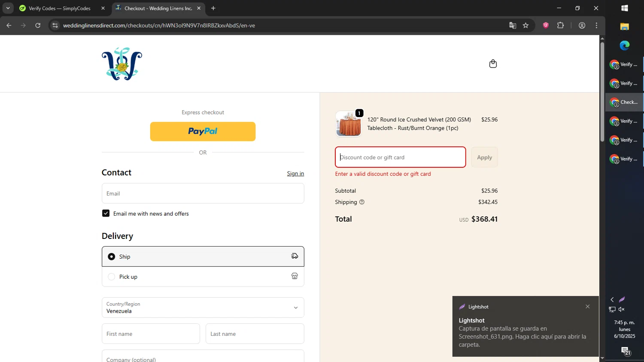The width and height of the screenshot is (644, 362).
Task: Go back to the previous page
Action: (x=9, y=25)
